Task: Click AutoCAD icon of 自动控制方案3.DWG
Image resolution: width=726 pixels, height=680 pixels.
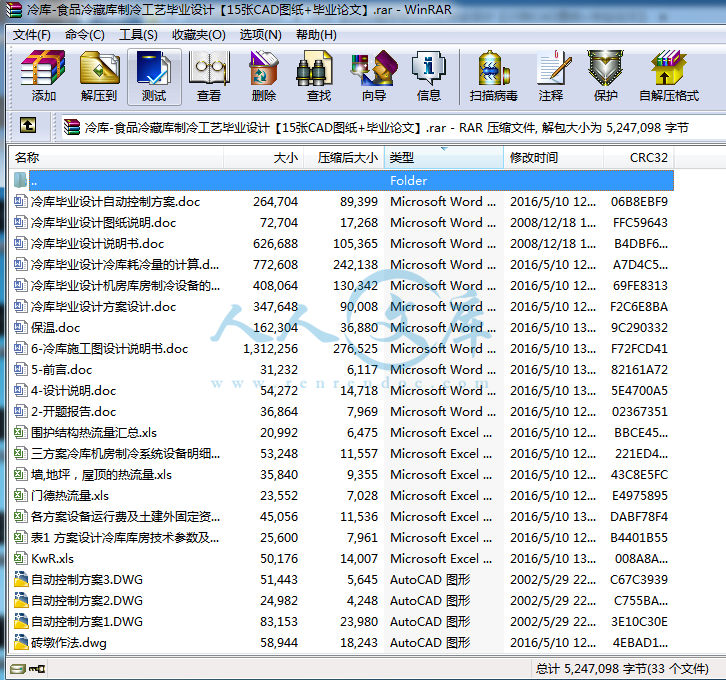Action: [x=20, y=579]
